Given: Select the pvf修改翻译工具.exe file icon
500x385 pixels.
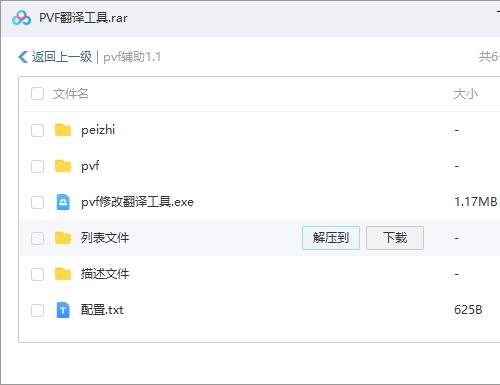Looking at the screenshot, I should (63, 202).
